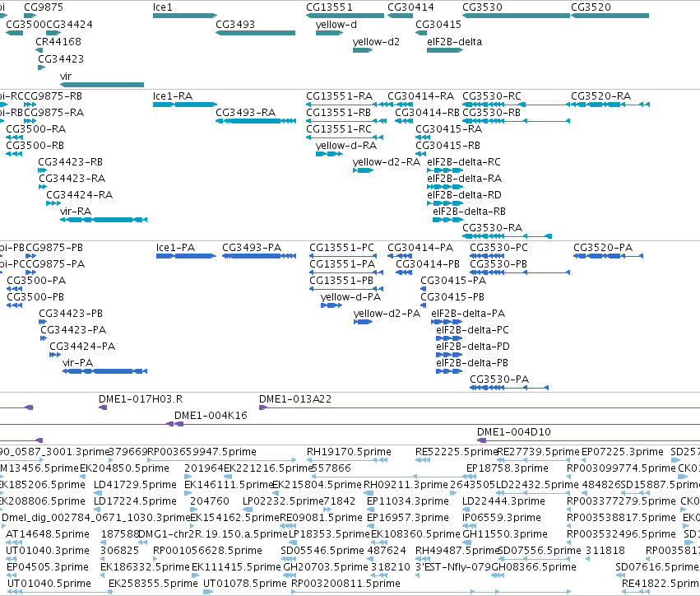Viewport: 700px width, 596px height.
Task: Select the yellow-d2-PA protein label
Action: click(387, 313)
